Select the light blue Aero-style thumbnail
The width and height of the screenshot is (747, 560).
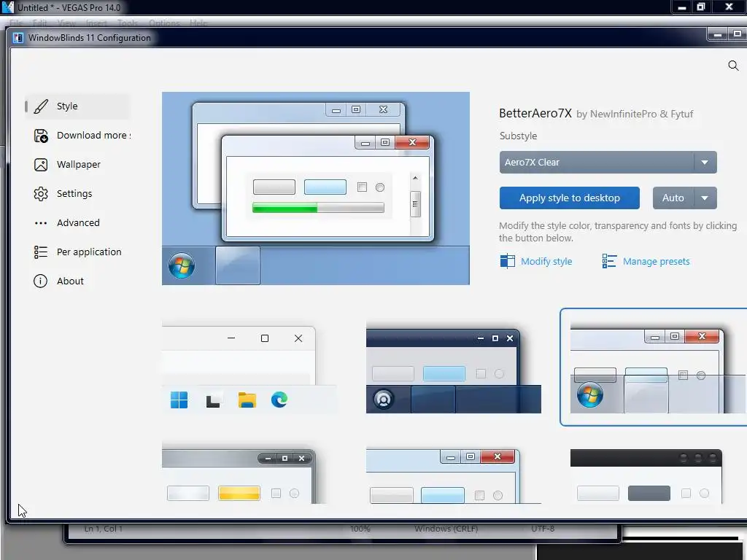click(454, 476)
